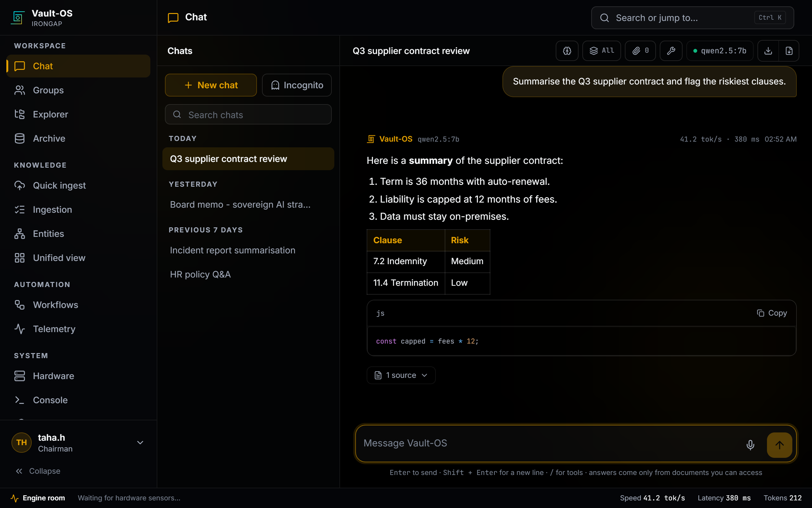Click in the Message Vault-OS input

click(550, 443)
